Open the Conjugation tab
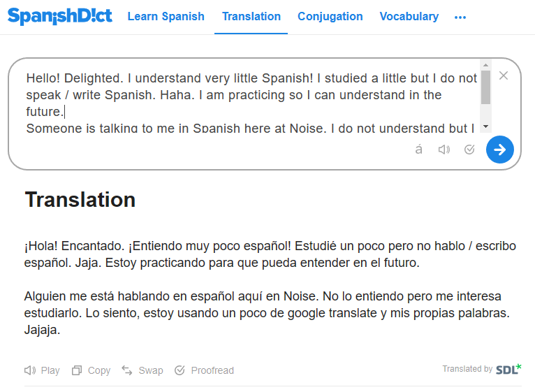The image size is (535, 392). point(330,16)
